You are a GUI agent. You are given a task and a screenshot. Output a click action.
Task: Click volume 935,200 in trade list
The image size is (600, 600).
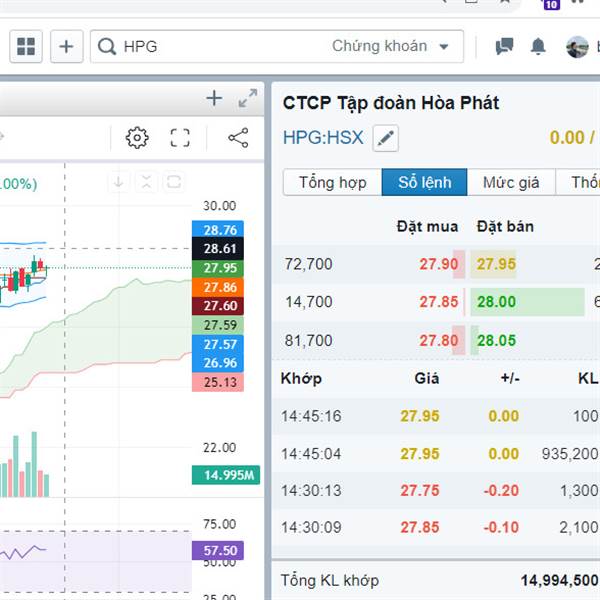[x=570, y=454]
